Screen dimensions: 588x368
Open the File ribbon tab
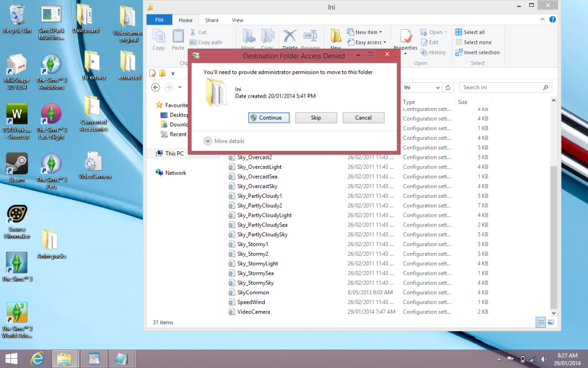click(160, 20)
